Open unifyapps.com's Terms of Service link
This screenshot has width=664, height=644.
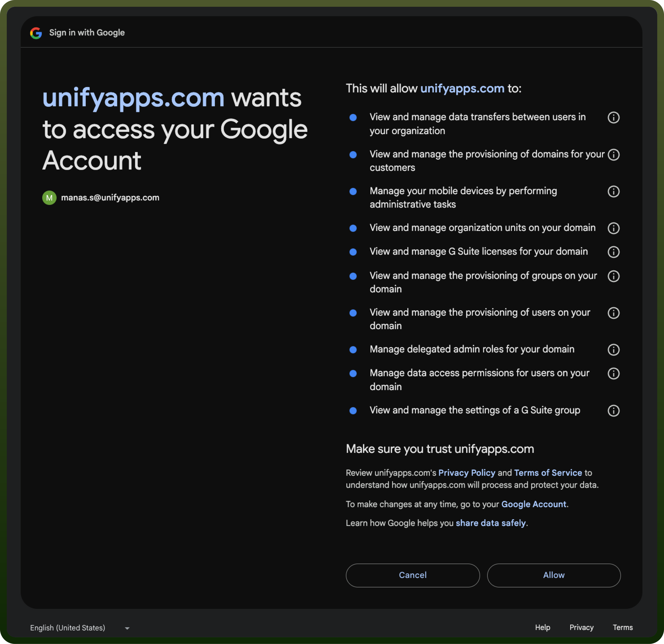pyautogui.click(x=548, y=473)
